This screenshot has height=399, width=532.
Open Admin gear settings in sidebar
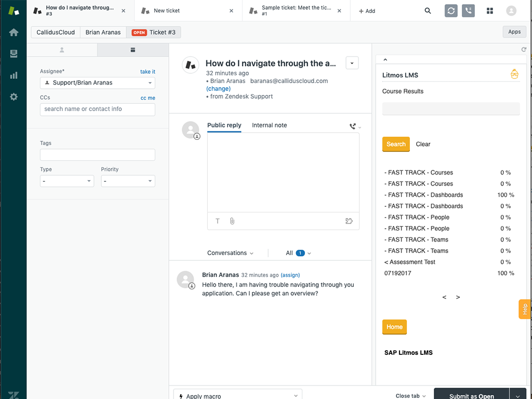click(14, 97)
